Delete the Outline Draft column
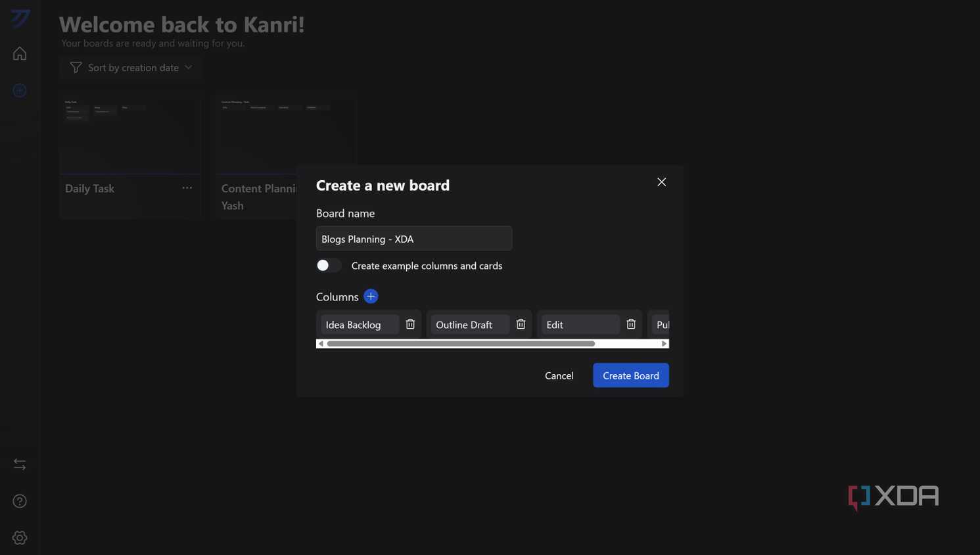980x555 pixels. pos(521,324)
